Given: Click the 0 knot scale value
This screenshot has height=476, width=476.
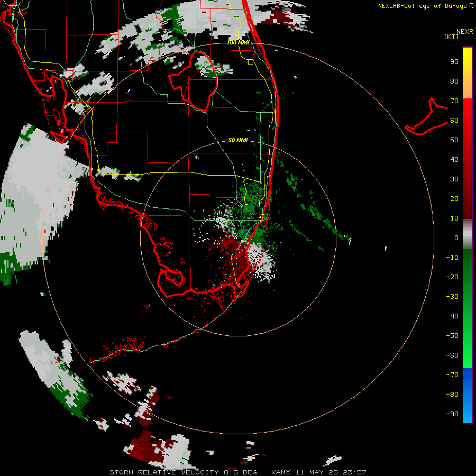Looking at the screenshot, I should [x=456, y=237].
